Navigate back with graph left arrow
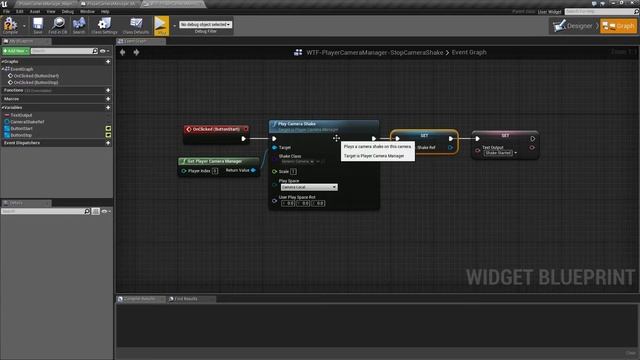The width and height of the screenshot is (640, 360). [x=122, y=52]
